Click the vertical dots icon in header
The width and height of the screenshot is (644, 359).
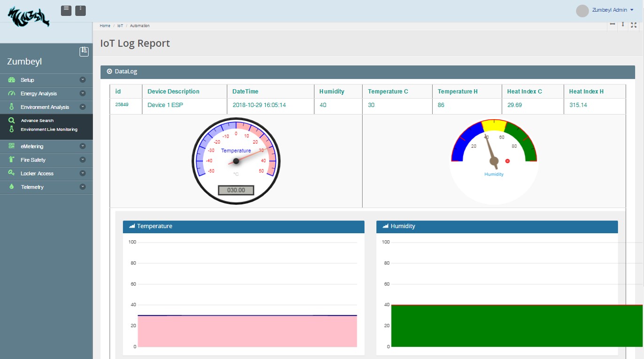(x=80, y=10)
